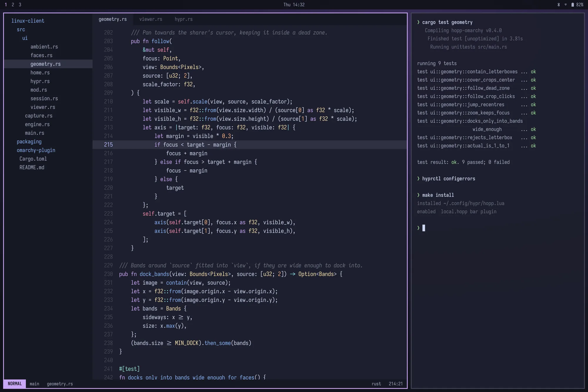This screenshot has width=588, height=392.
Task: Open faces.rs in the file tree
Action: pyautogui.click(x=41, y=55)
